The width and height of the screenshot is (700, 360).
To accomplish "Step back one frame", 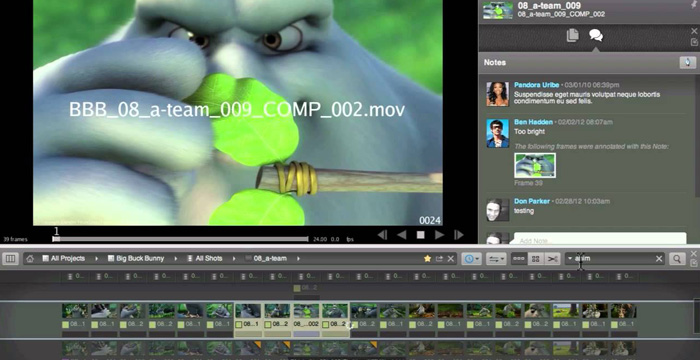I will [382, 235].
